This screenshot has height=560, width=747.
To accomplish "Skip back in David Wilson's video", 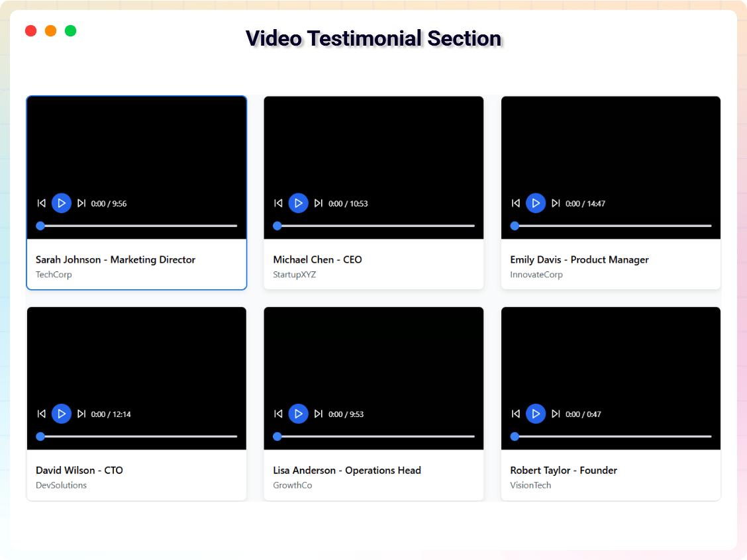I will pyautogui.click(x=41, y=414).
